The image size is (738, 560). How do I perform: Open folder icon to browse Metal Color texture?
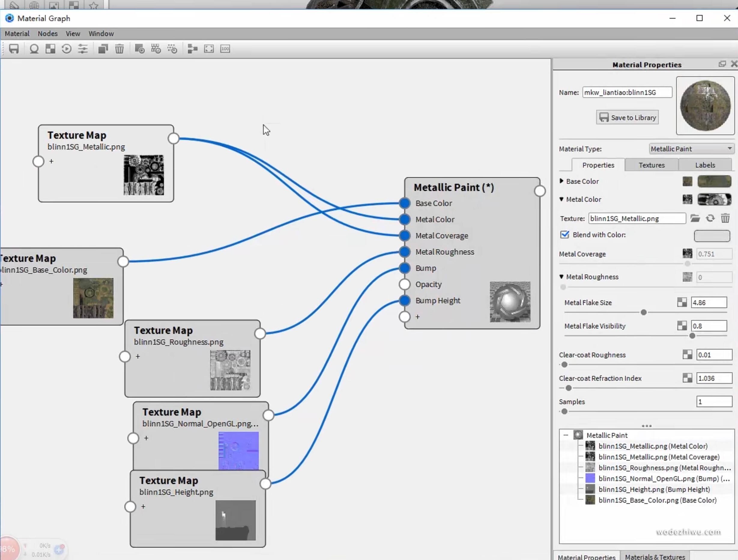[x=695, y=219]
